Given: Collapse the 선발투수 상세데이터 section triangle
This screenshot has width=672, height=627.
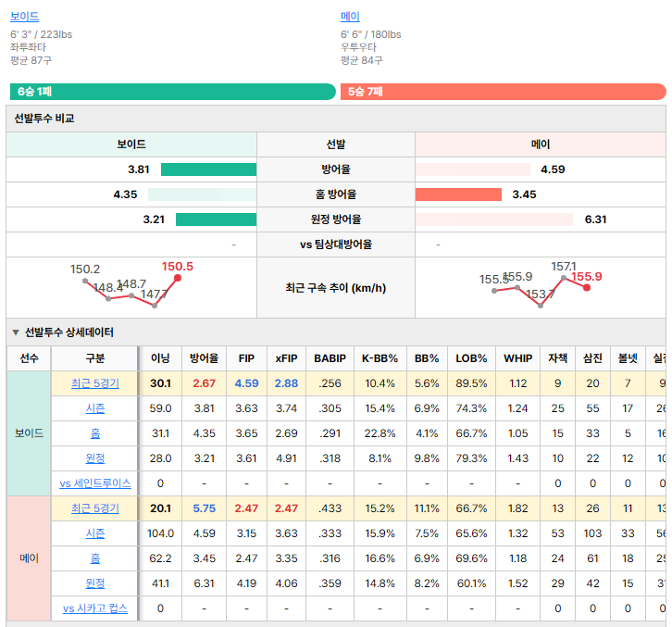Looking at the screenshot, I should click(x=16, y=332).
